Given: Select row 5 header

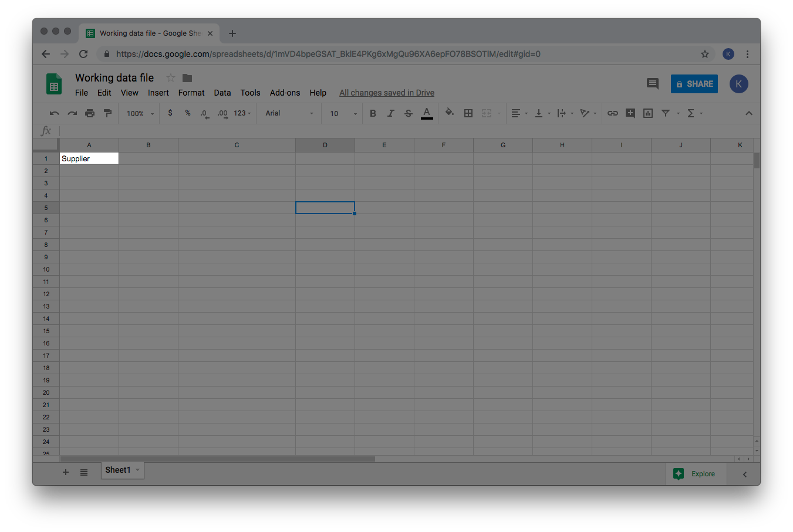Looking at the screenshot, I should [x=46, y=208].
